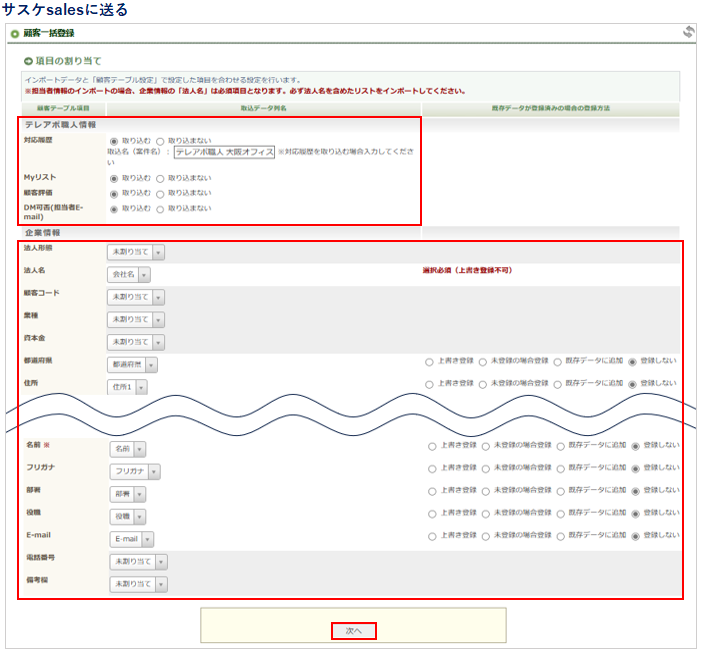The image size is (701, 654).
Task: Choose 登録しない for フリガナ row
Action: (x=635, y=469)
